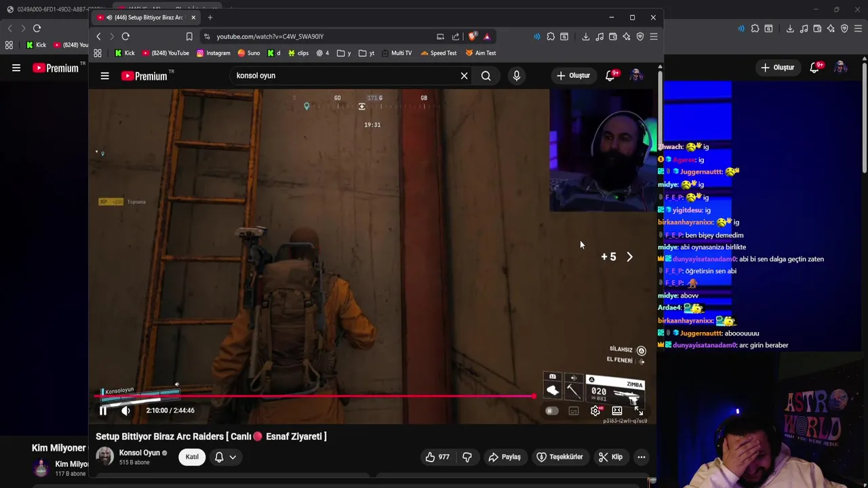This screenshot has height=488, width=868.
Task: Open the Klip scissors button
Action: (610, 457)
